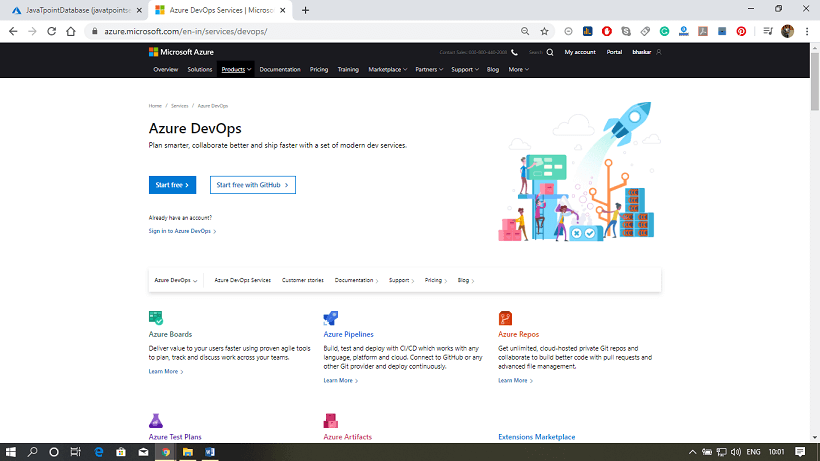Open the Extensions Marketplace link
The width and height of the screenshot is (820, 461).
[537, 437]
